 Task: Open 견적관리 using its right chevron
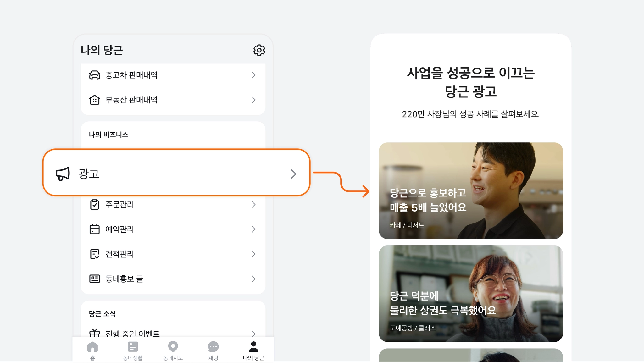253,254
